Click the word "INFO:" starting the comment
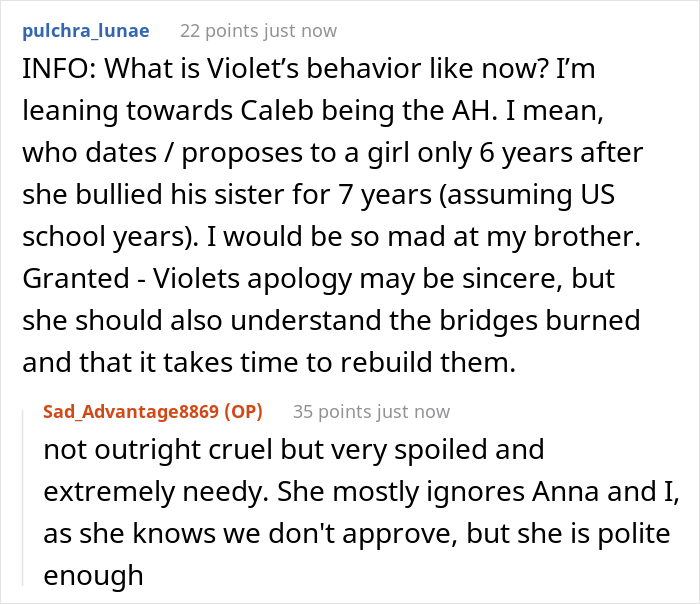Viewport: 700px width, 604px height. (52, 74)
